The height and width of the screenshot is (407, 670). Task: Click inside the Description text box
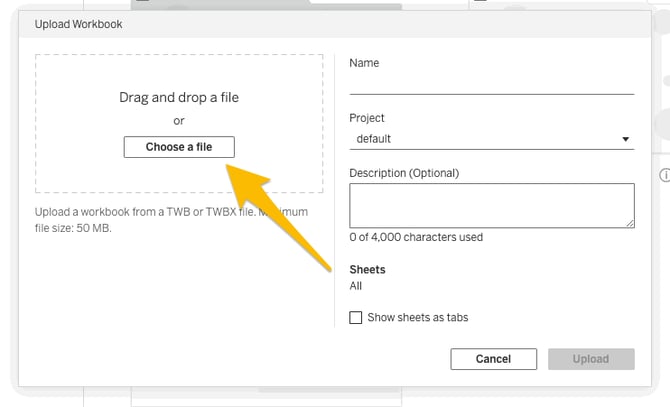click(490, 205)
